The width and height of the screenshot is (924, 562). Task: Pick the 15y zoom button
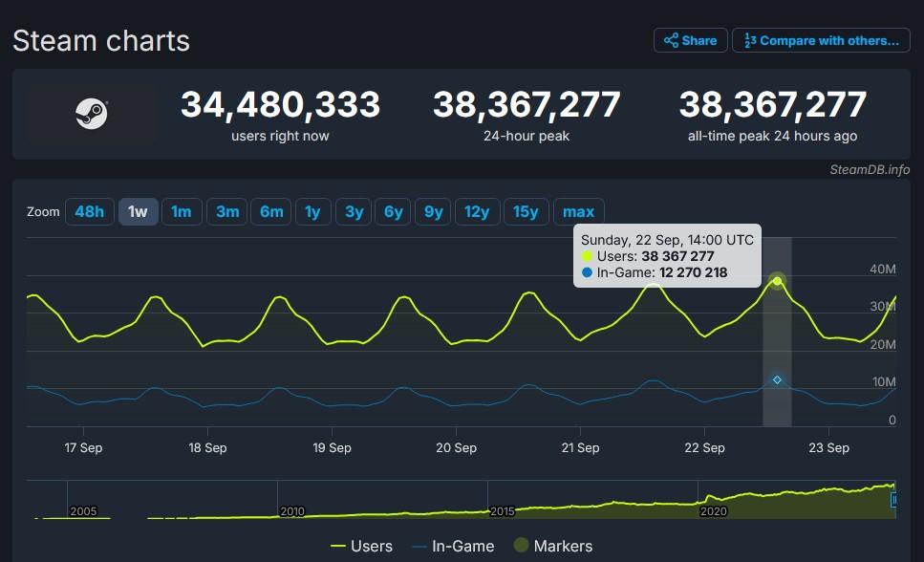[x=526, y=211]
